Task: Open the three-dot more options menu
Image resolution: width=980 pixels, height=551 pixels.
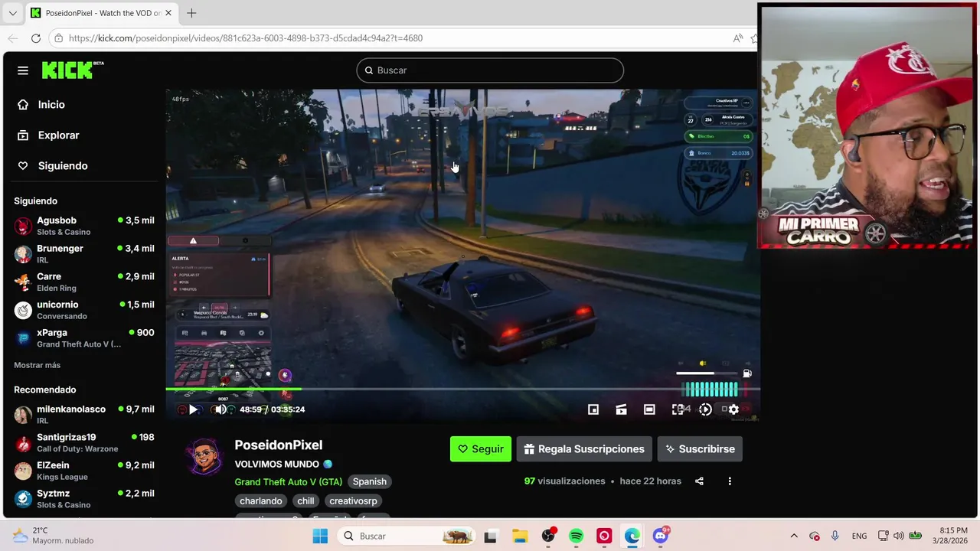Action: pyautogui.click(x=730, y=481)
